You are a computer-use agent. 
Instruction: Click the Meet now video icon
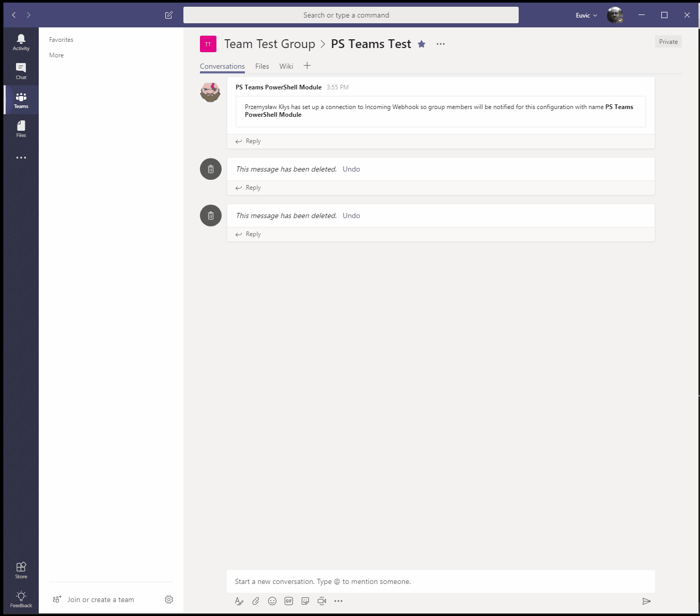click(x=322, y=601)
